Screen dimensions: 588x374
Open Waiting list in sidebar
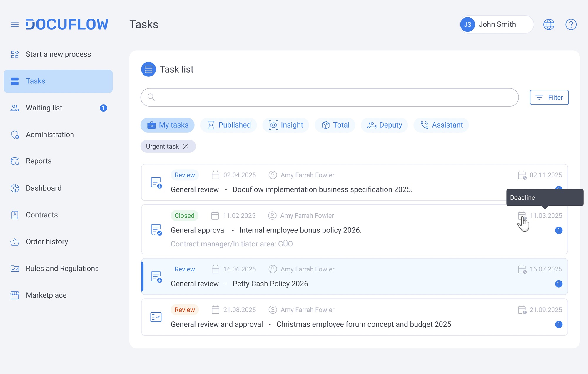pos(44,108)
